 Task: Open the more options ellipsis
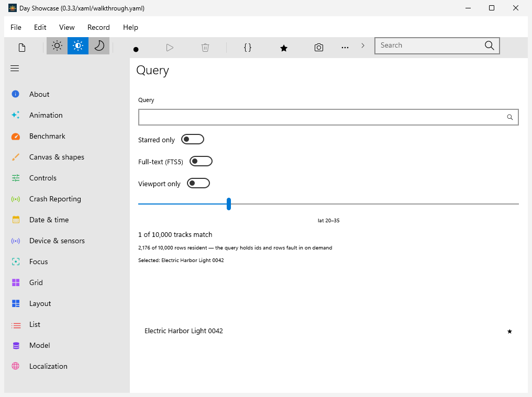tap(345, 48)
